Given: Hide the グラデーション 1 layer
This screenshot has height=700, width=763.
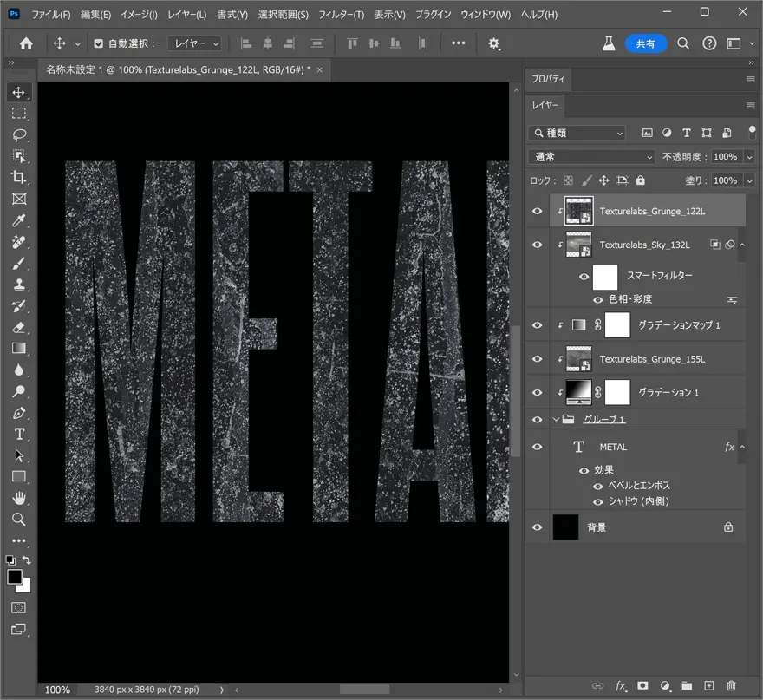Looking at the screenshot, I should coord(538,392).
